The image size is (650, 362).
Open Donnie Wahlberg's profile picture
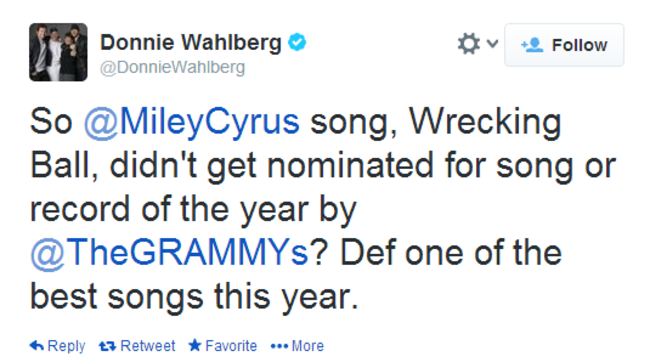click(x=58, y=52)
